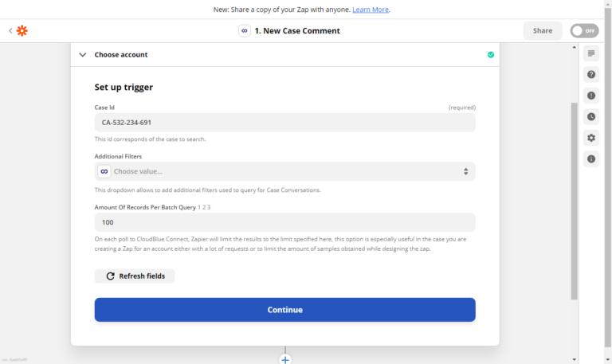This screenshot has height=364, width=612.
Task: Open the Zap notes sidebar icon
Action: coord(591,53)
